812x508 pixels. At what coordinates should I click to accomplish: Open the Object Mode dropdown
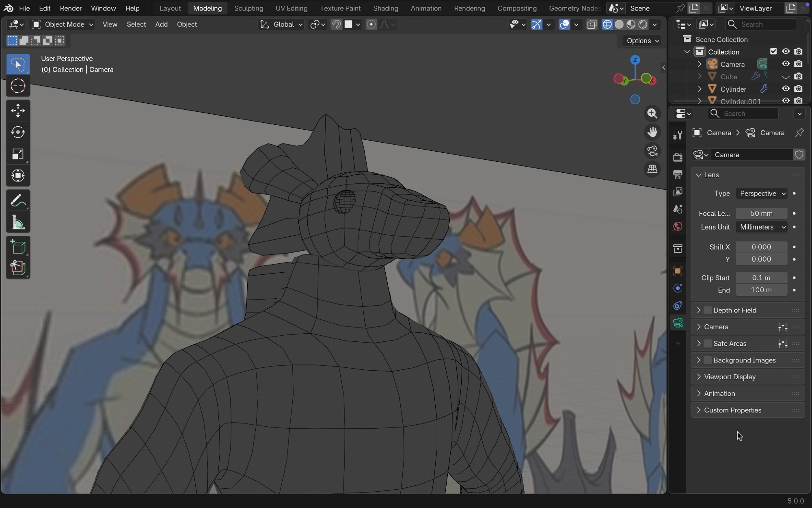63,24
